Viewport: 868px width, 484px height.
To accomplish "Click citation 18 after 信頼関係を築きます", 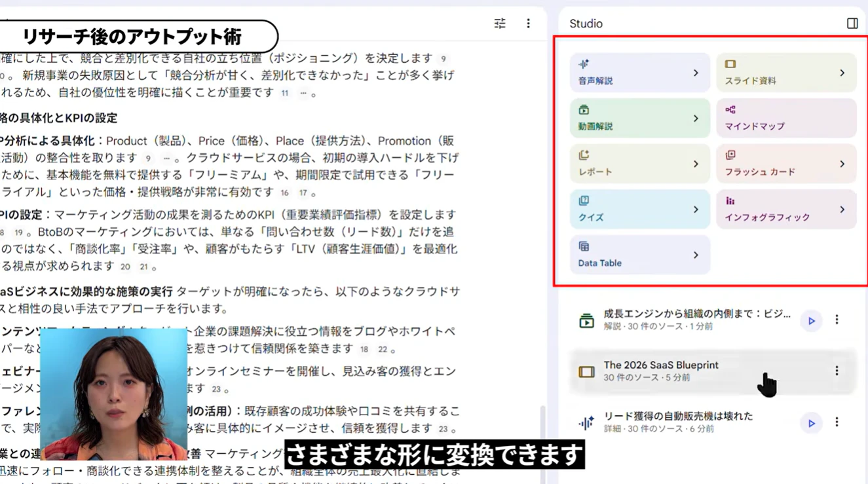I will (x=364, y=350).
